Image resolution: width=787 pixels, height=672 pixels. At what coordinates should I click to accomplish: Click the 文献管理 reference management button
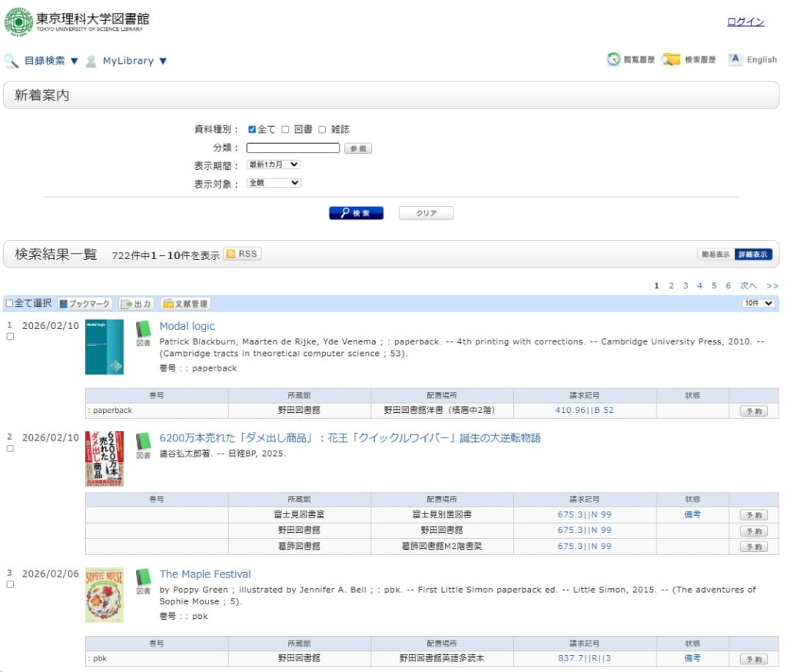[x=185, y=304]
